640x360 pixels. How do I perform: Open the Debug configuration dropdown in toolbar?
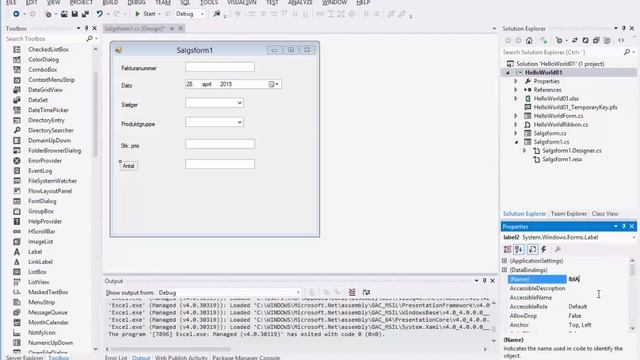tap(190, 14)
